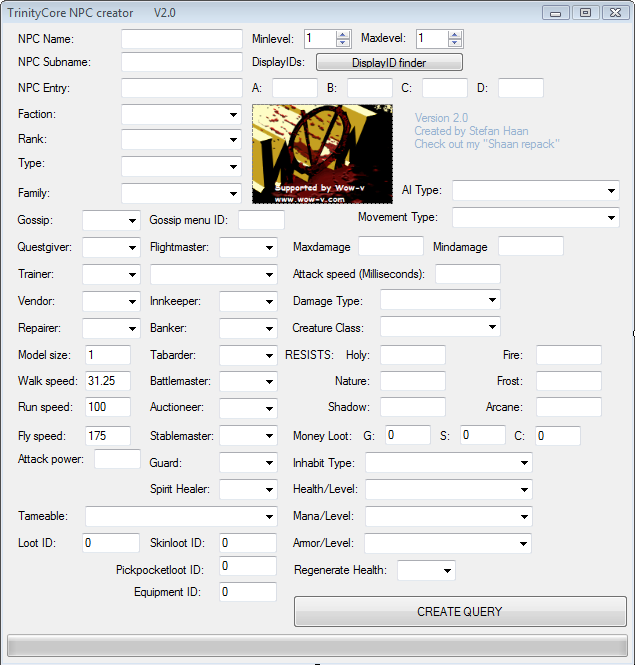
Task: Decrease Minlevel with the down arrow
Action: coord(343,43)
